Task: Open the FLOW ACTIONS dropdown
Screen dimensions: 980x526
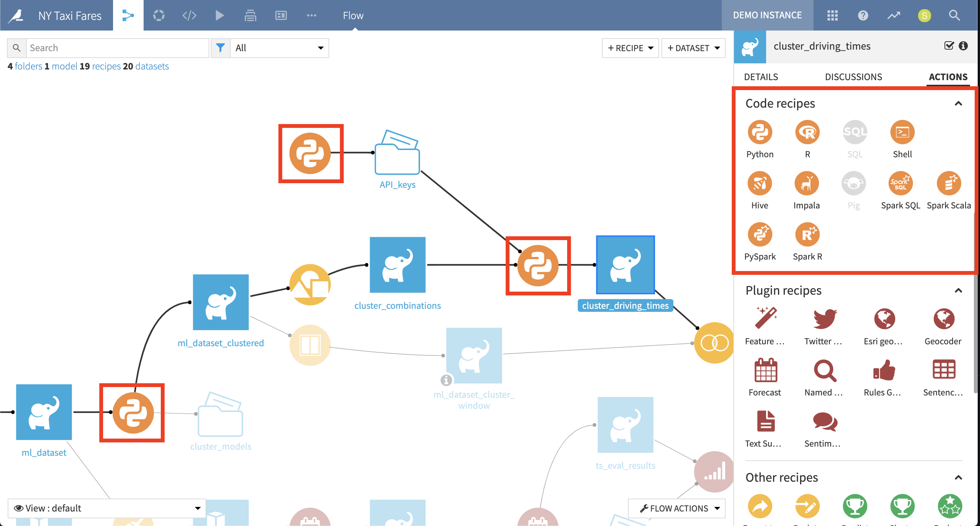Action: pyautogui.click(x=677, y=508)
